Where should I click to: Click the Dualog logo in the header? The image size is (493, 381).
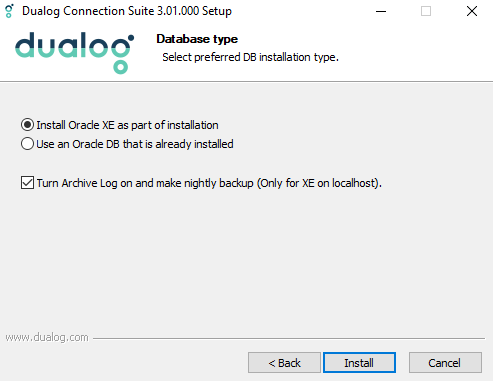click(x=75, y=53)
